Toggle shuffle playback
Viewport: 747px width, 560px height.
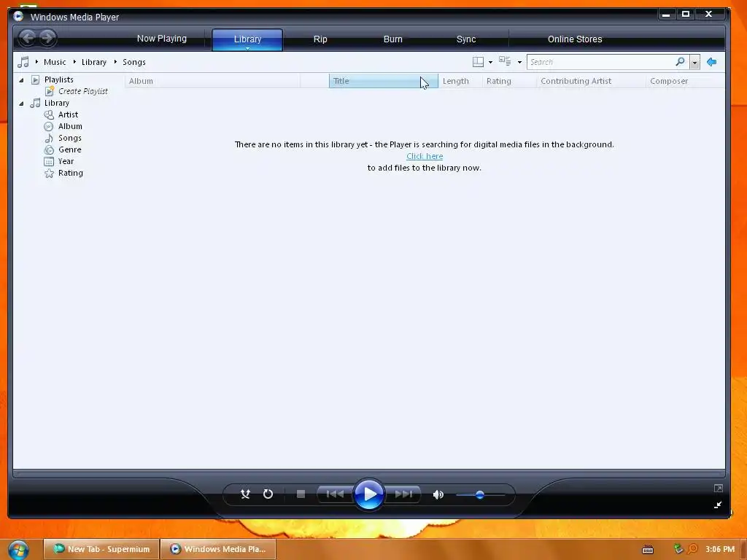245,494
